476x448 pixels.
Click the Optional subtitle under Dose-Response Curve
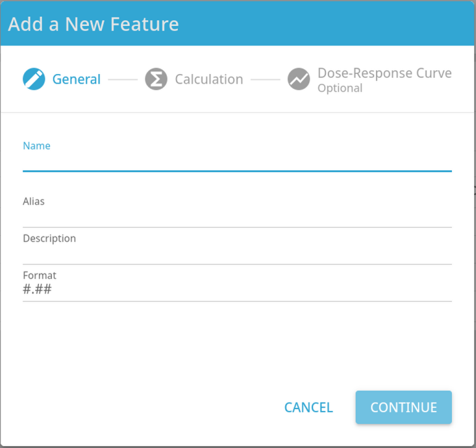tap(340, 88)
